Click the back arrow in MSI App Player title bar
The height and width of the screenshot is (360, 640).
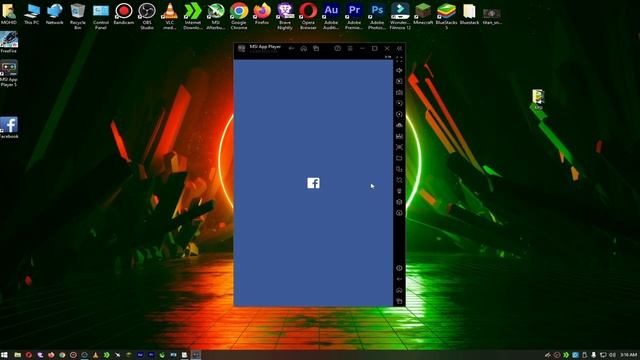[291, 48]
